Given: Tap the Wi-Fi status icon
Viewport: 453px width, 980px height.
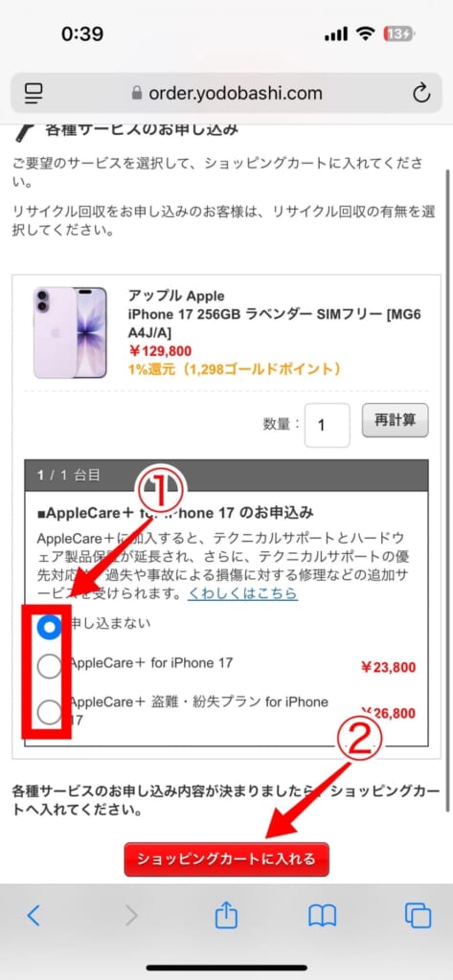Looking at the screenshot, I should point(366,35).
